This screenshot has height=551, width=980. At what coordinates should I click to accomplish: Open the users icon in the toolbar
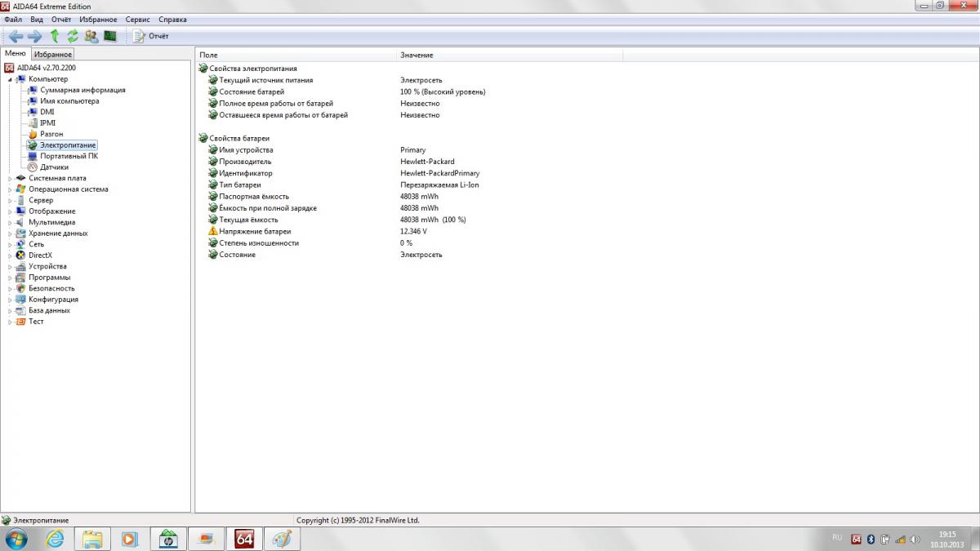91,36
